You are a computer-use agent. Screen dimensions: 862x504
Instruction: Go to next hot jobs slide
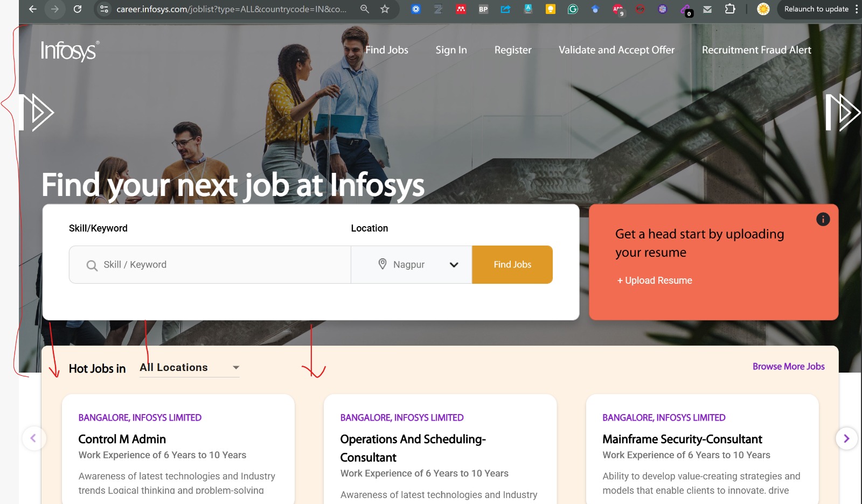click(846, 438)
